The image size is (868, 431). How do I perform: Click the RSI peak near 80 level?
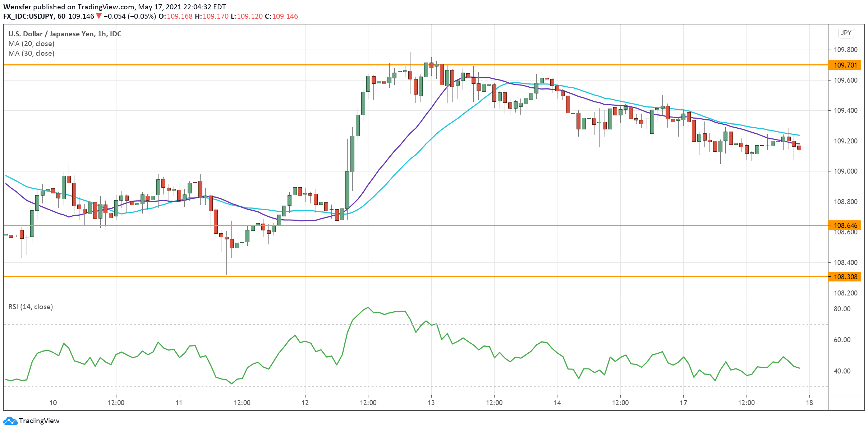[x=368, y=307]
